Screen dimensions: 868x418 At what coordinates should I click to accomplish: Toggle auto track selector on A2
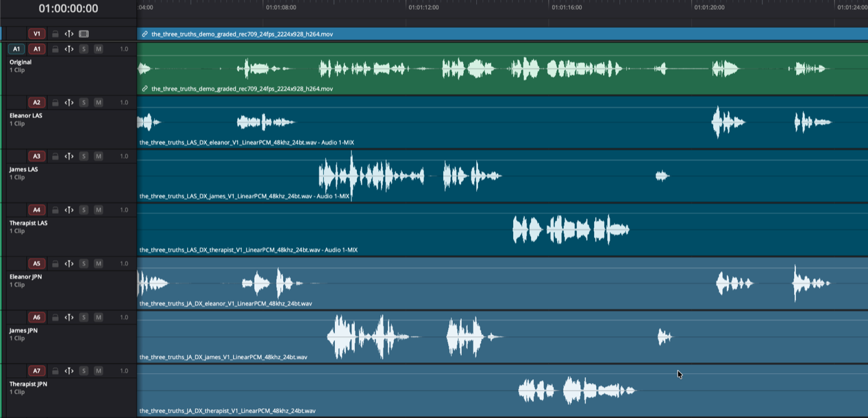[69, 102]
